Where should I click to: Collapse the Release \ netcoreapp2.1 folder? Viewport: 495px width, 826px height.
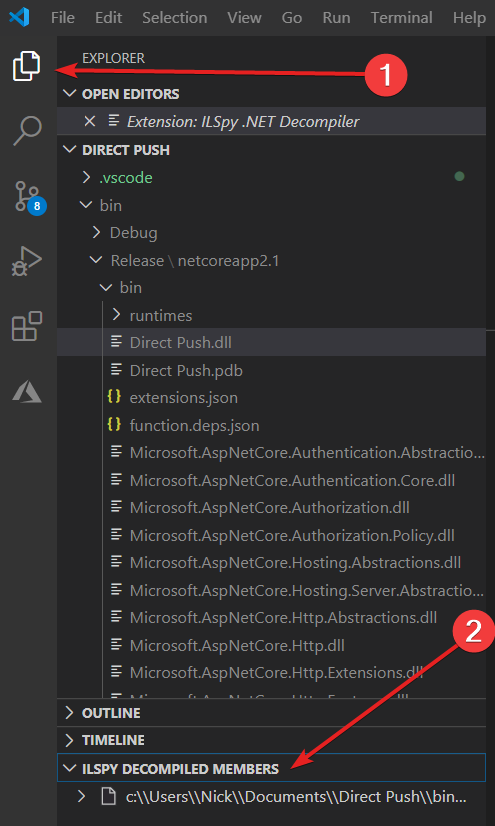point(96,260)
